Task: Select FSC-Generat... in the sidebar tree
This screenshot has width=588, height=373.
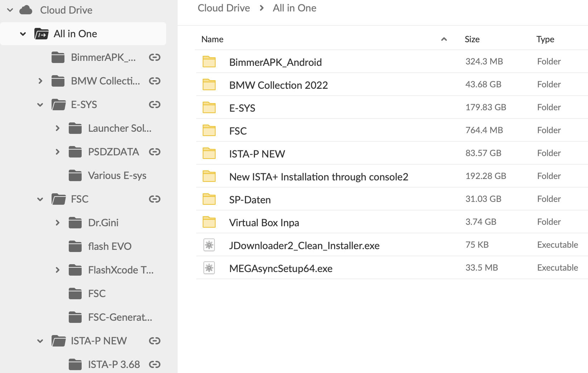Action: (120, 317)
